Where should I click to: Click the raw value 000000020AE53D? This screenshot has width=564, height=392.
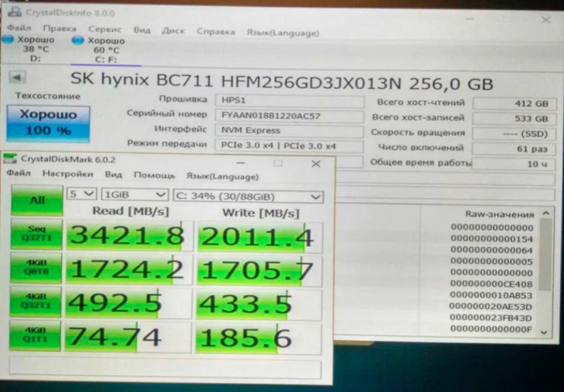(x=491, y=307)
